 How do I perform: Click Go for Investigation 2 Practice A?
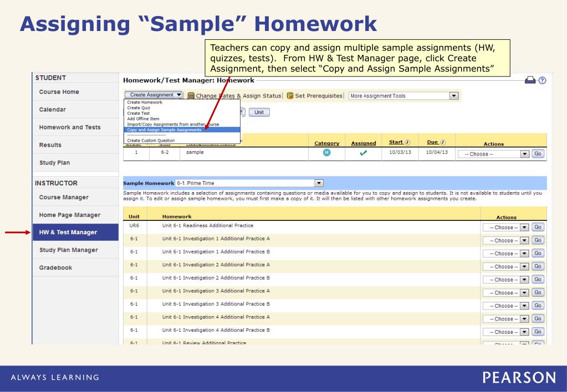(x=538, y=266)
